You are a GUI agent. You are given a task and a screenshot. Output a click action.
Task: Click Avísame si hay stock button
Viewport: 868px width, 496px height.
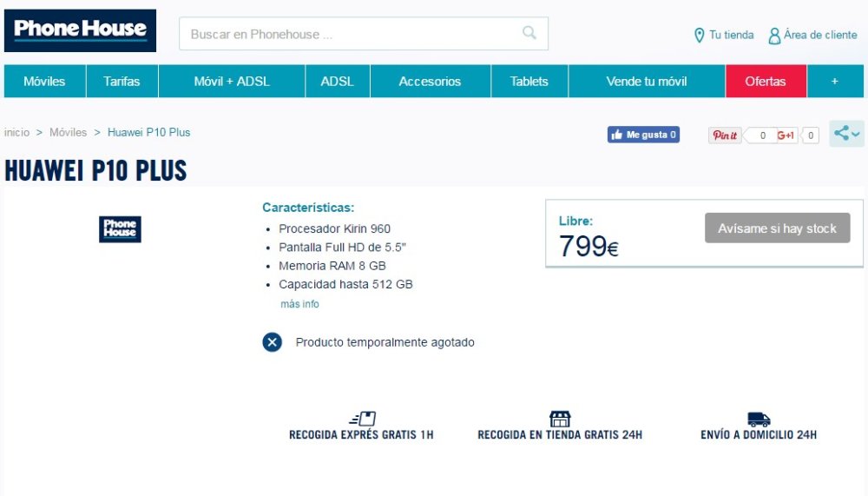point(777,228)
